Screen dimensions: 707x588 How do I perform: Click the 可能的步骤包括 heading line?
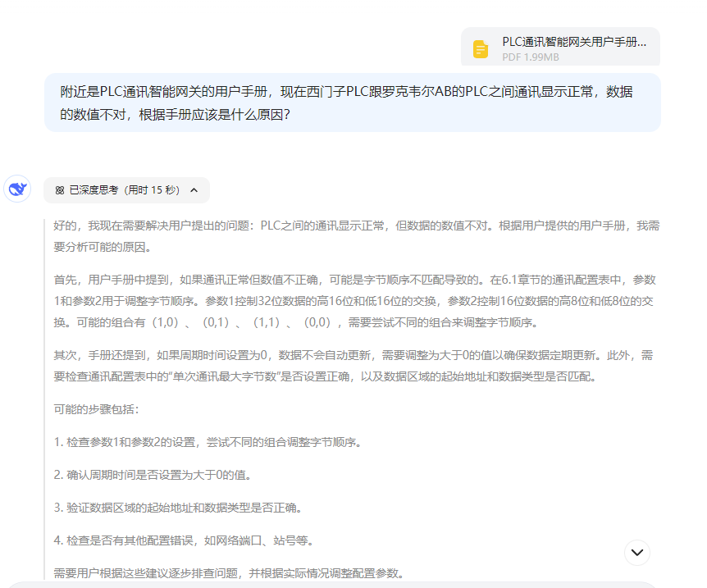pyautogui.click(x=97, y=409)
